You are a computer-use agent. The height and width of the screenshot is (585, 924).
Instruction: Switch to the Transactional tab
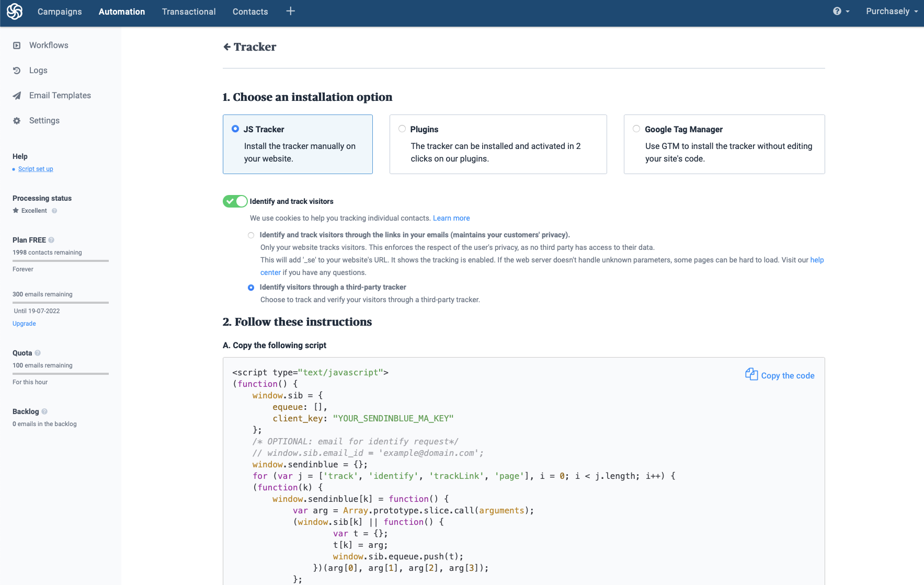point(189,12)
